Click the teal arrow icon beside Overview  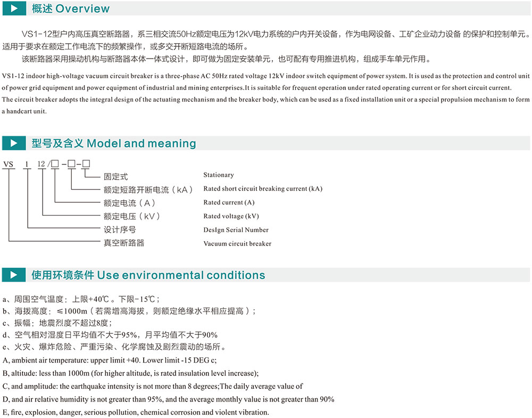pyautogui.click(x=14, y=9)
